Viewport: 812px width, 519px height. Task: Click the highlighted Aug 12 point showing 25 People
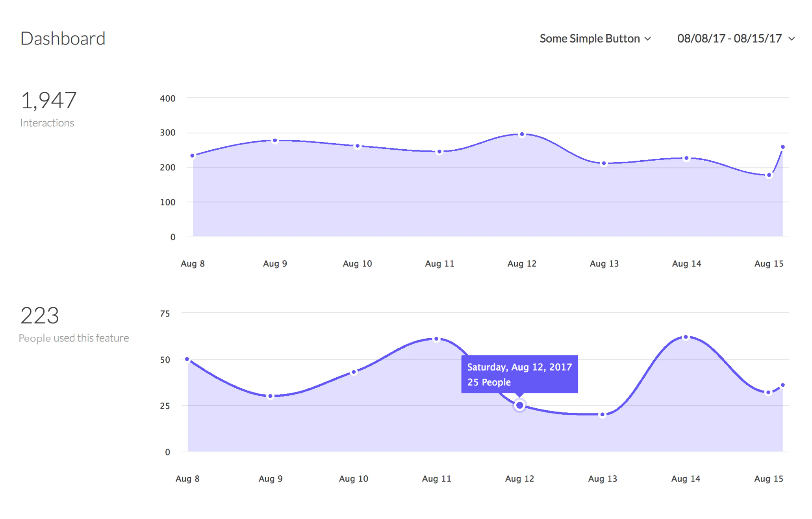click(519, 405)
